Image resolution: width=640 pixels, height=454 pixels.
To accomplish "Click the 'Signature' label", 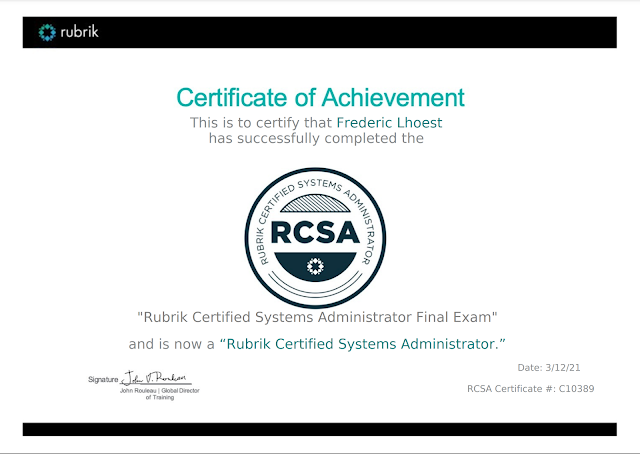I will (x=103, y=379).
